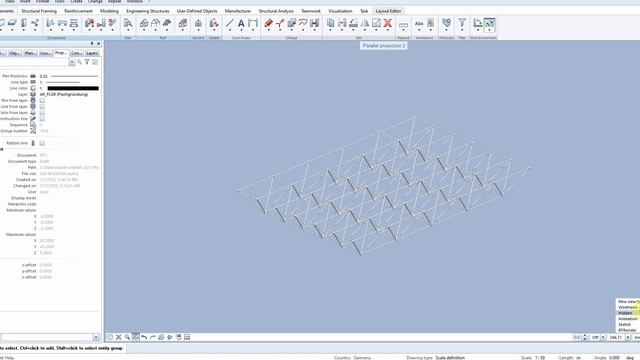Click the 'Abc' label annotation icon

pyautogui.click(x=419, y=24)
